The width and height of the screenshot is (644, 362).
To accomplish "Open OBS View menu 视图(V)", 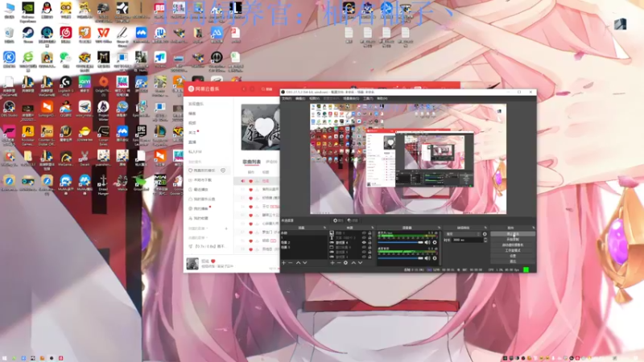I will point(314,98).
